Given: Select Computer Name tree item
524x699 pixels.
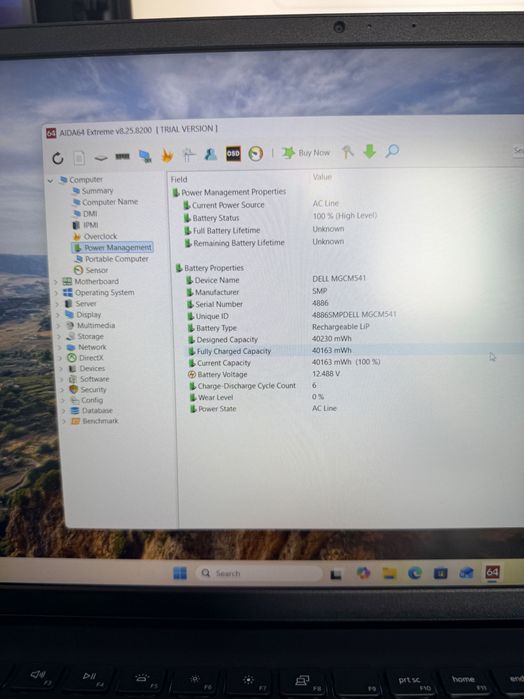Looking at the screenshot, I should (x=105, y=202).
